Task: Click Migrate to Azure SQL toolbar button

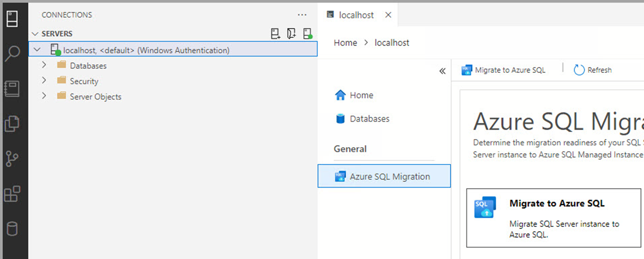Action: tap(504, 70)
